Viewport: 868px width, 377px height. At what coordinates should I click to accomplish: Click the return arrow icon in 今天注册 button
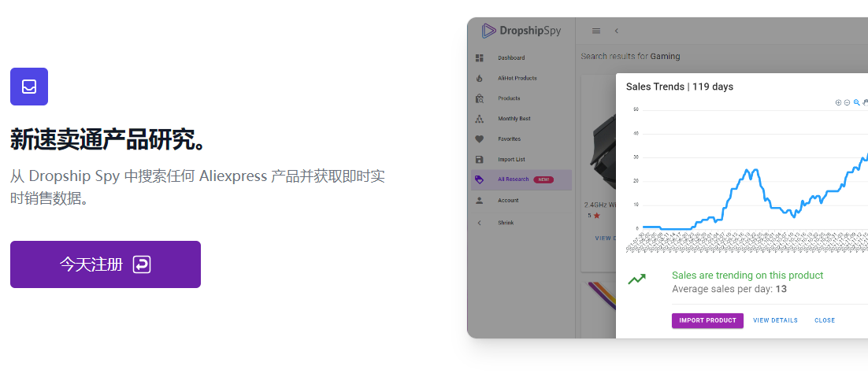tap(142, 264)
